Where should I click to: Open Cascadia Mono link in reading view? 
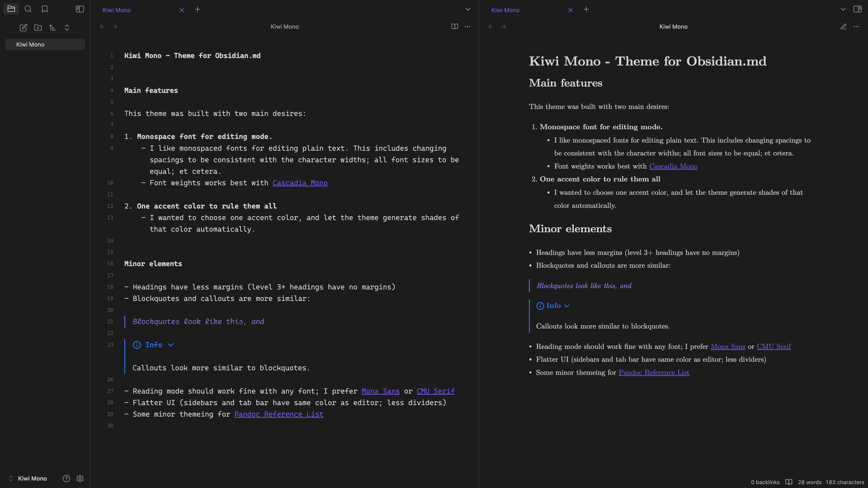coord(673,166)
